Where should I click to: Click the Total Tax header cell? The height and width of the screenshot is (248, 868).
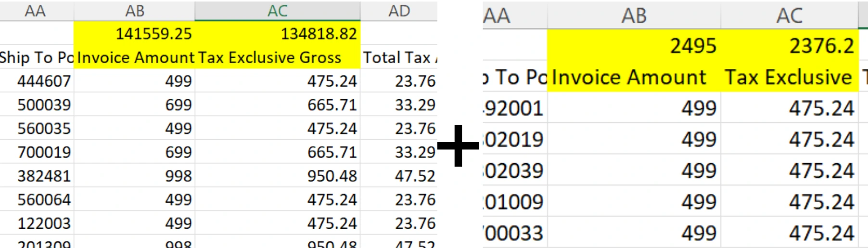(x=399, y=58)
